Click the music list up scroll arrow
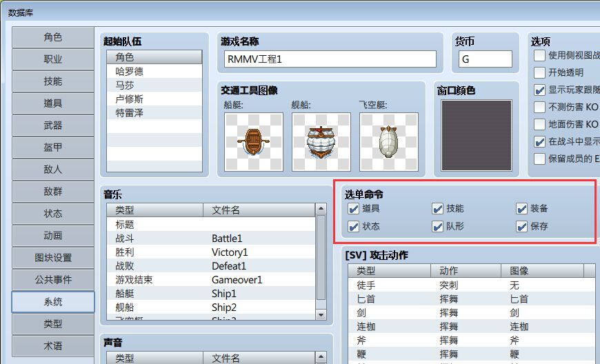The width and height of the screenshot is (600, 364). click(x=321, y=209)
